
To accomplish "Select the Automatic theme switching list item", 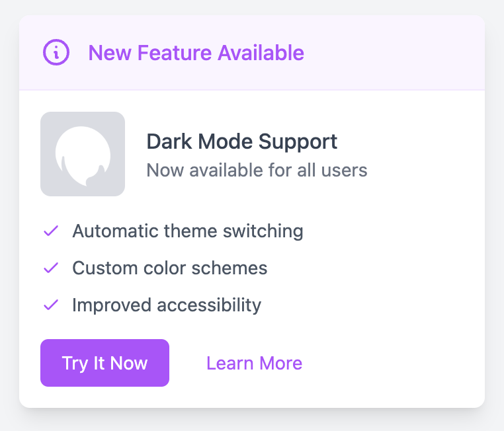I will click(x=173, y=231).
